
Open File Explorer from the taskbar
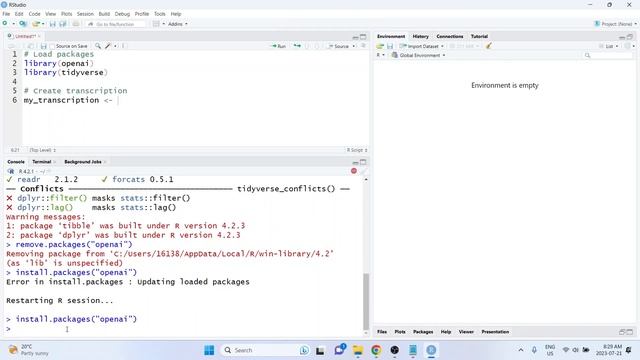pos(358,350)
